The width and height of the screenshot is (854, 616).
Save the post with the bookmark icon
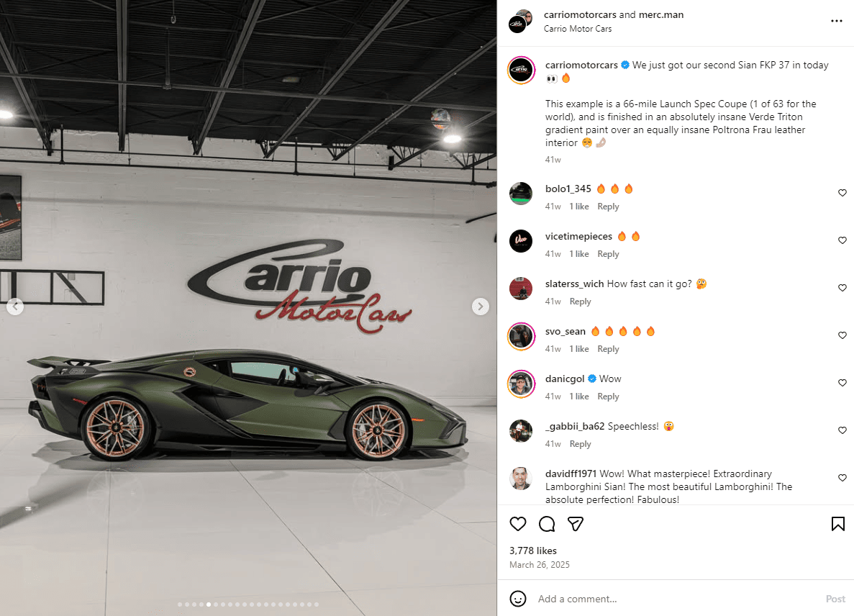click(837, 524)
